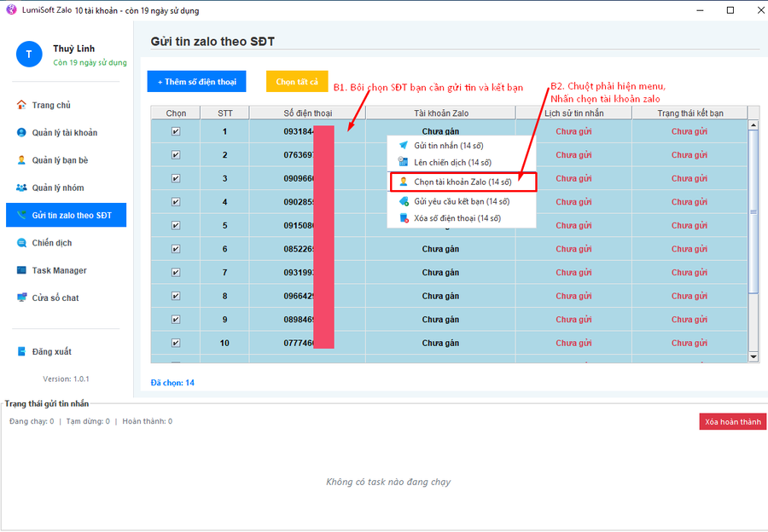Click the Số điện thoại column header

click(x=307, y=113)
